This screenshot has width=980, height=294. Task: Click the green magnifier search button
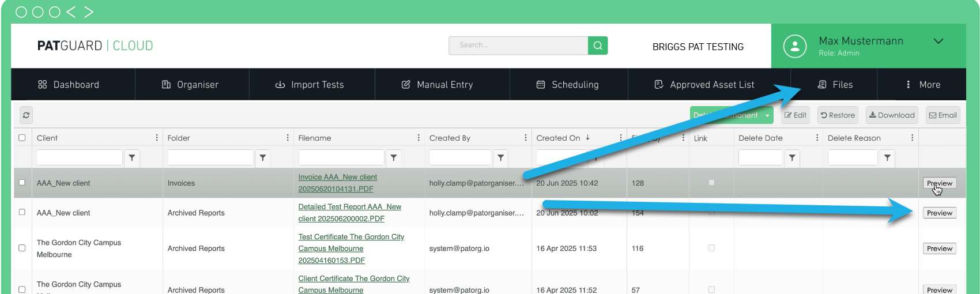[x=598, y=46]
